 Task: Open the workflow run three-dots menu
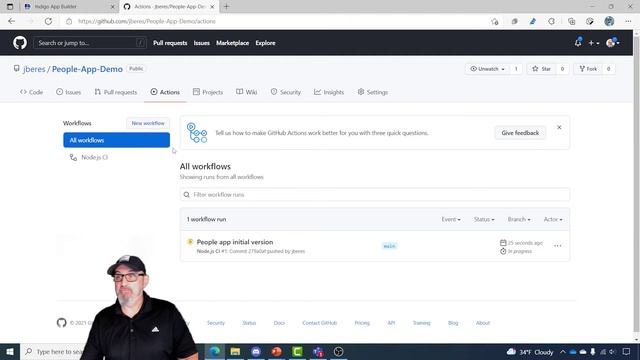pyautogui.click(x=558, y=246)
